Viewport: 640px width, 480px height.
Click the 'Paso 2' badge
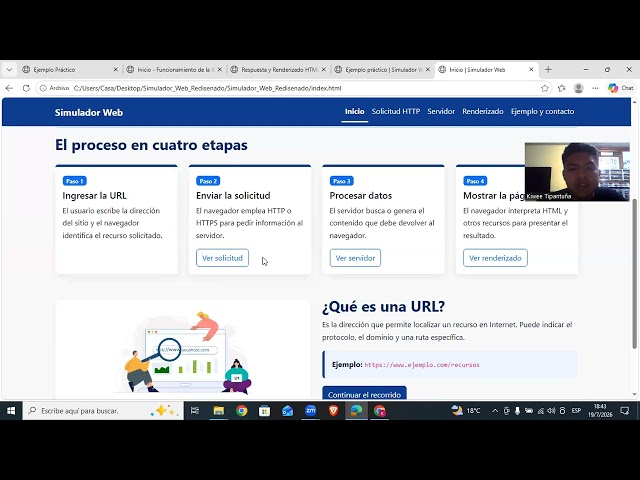tap(208, 181)
